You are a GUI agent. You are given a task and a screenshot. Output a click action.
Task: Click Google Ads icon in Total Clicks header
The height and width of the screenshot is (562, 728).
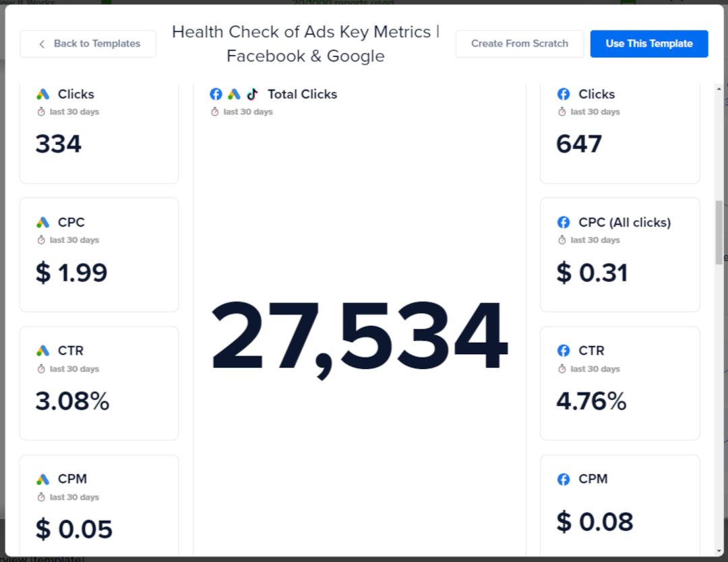(x=234, y=94)
